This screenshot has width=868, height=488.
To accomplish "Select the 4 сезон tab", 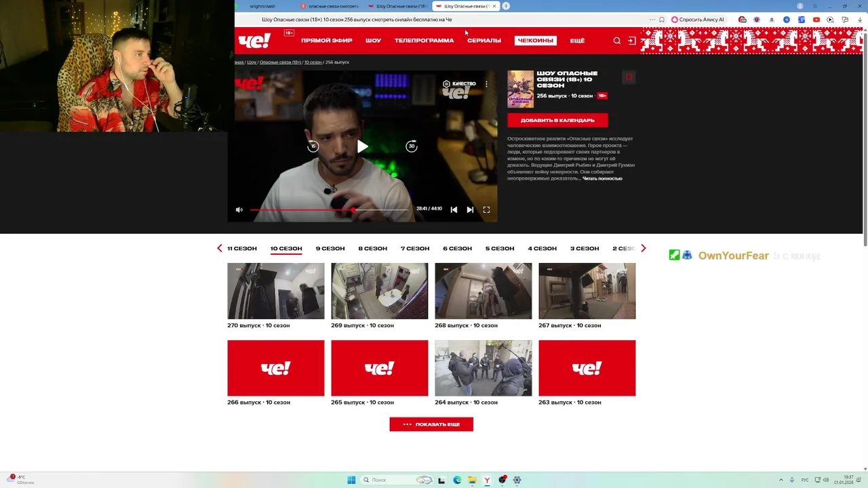I will (542, 249).
